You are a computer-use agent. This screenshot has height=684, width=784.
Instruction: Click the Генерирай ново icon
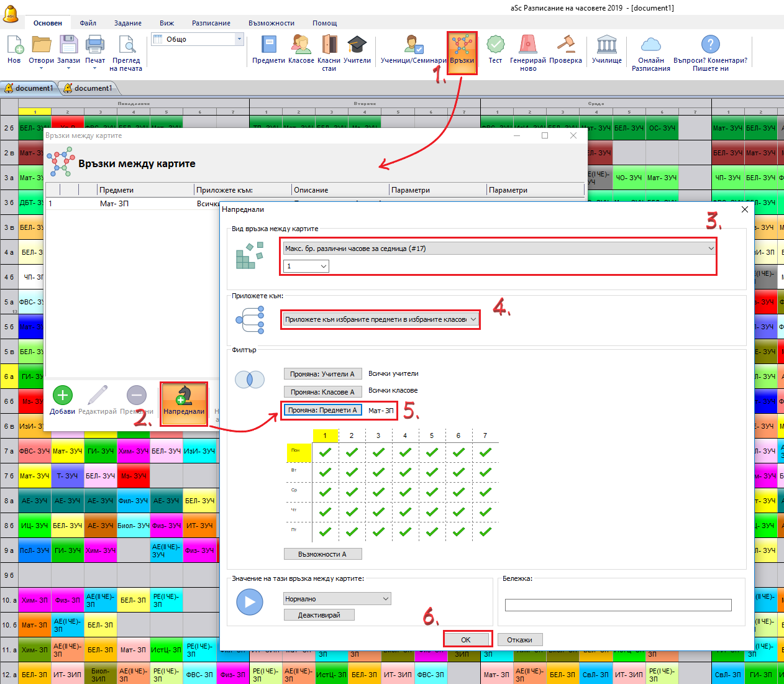[527, 47]
